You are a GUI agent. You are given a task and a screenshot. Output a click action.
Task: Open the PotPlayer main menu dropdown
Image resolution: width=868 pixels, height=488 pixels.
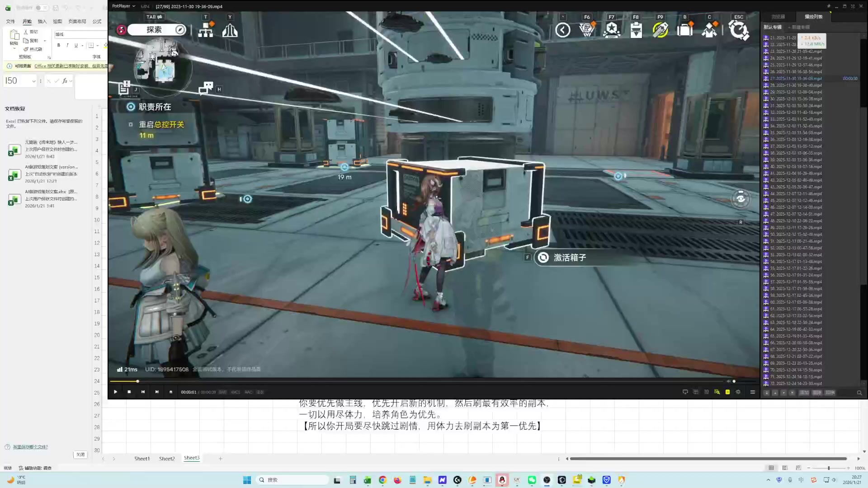coord(123,6)
